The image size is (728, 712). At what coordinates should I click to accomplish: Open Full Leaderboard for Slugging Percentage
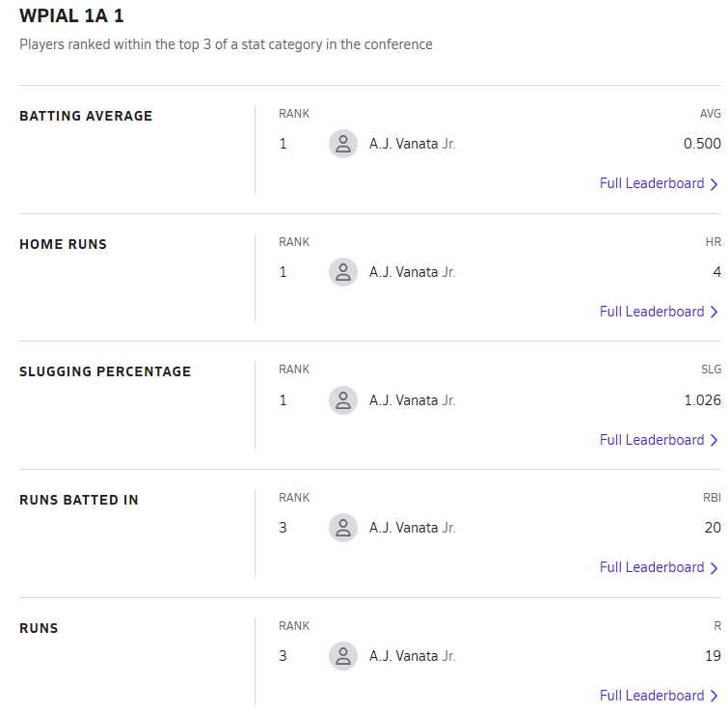pos(659,440)
